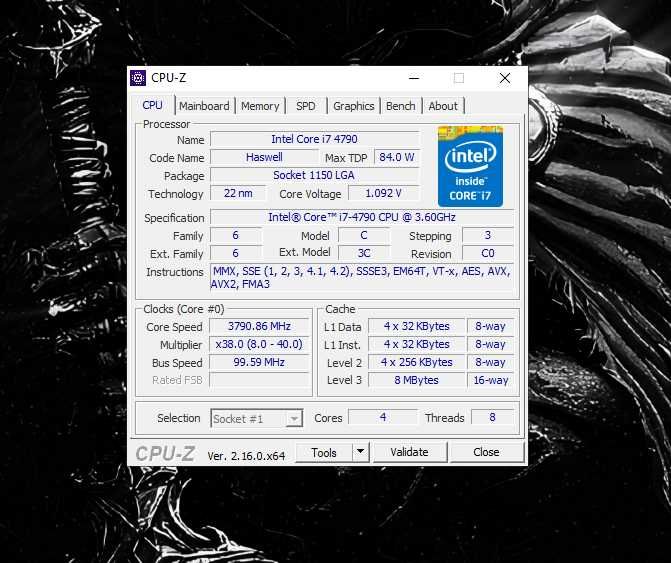Click the CPU-Z window title text
The width and height of the screenshot is (671, 563).
point(169,78)
